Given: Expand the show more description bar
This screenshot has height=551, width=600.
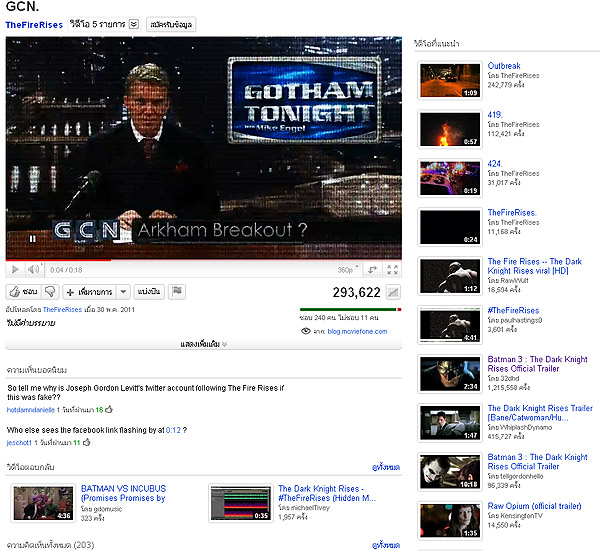Looking at the screenshot, I should coord(204,344).
